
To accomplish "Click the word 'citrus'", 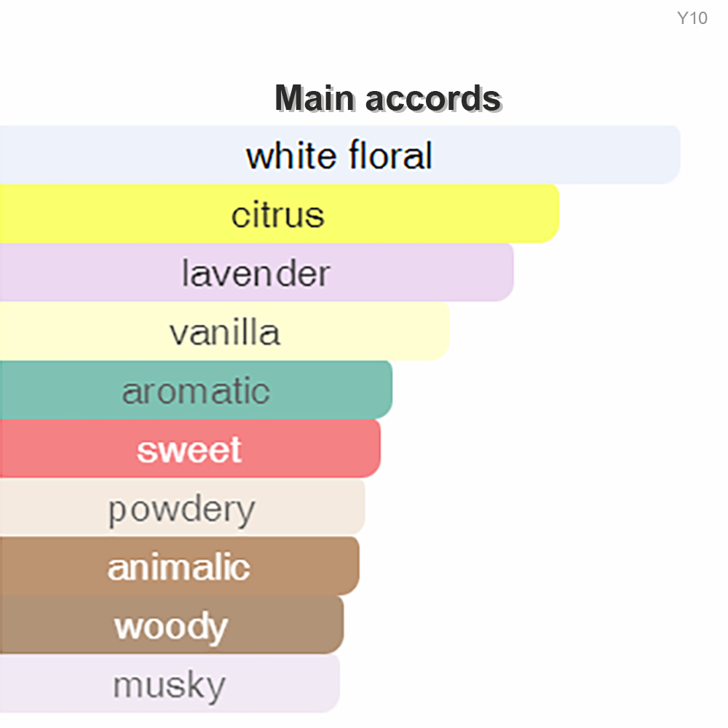I will pos(277,215).
